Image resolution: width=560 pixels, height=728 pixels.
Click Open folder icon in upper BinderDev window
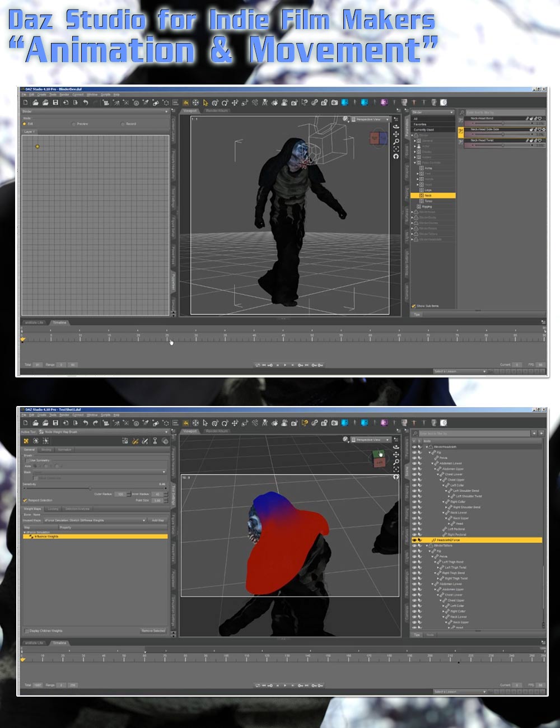pyautogui.click(x=35, y=103)
